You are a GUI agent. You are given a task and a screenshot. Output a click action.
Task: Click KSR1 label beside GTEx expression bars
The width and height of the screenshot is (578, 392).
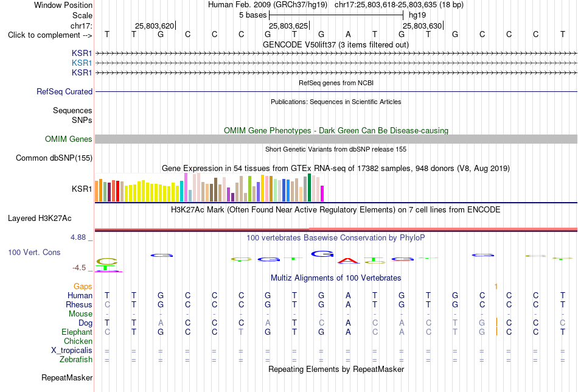pyautogui.click(x=82, y=189)
